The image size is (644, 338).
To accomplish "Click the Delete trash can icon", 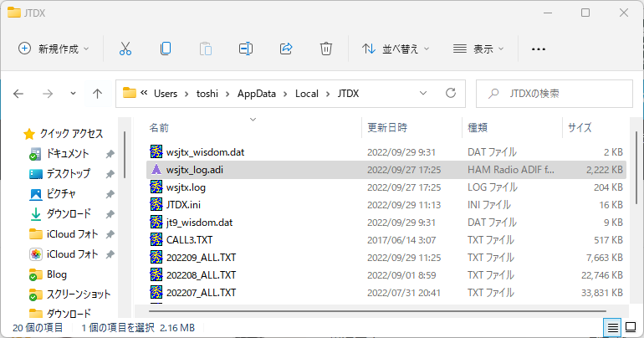I will 325,49.
